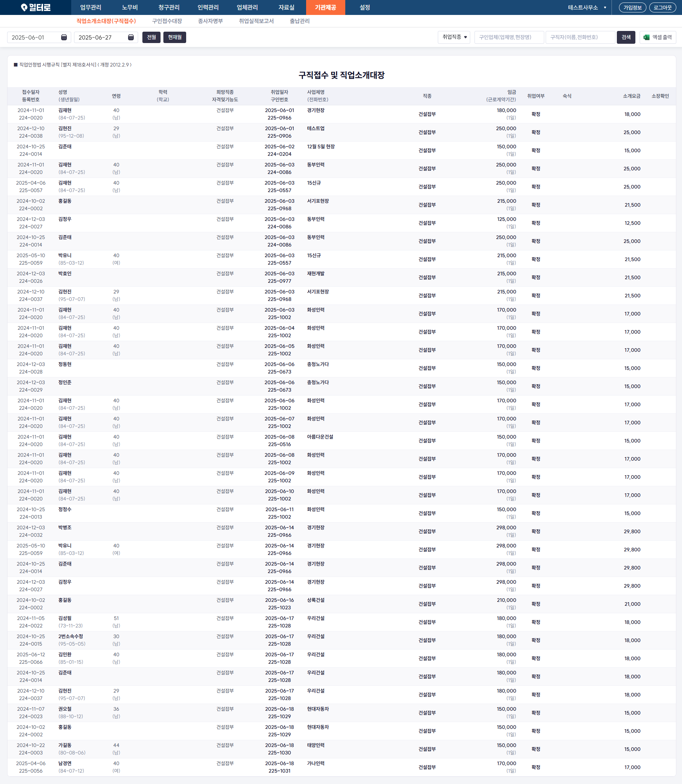Go to the 취업실적보고서 tab
This screenshot has width=682, height=784.
(x=256, y=21)
